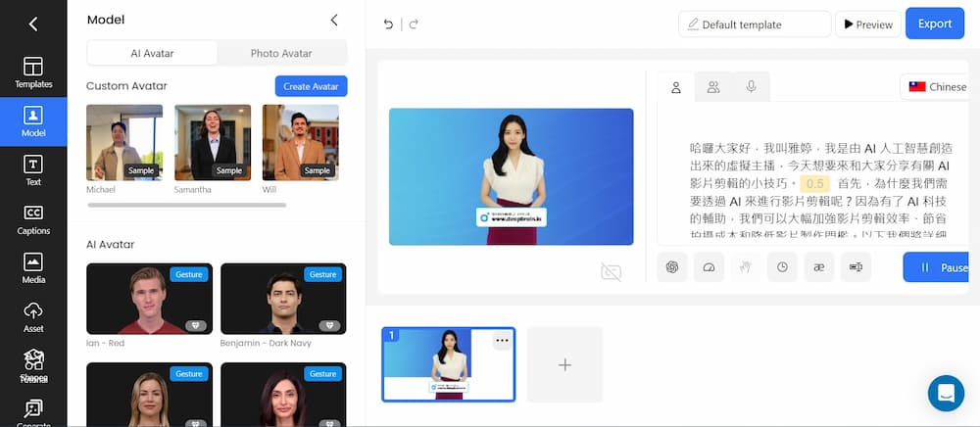This screenshot has height=427, width=980.
Task: Switch to the Photo Avatar tab
Action: [281, 53]
